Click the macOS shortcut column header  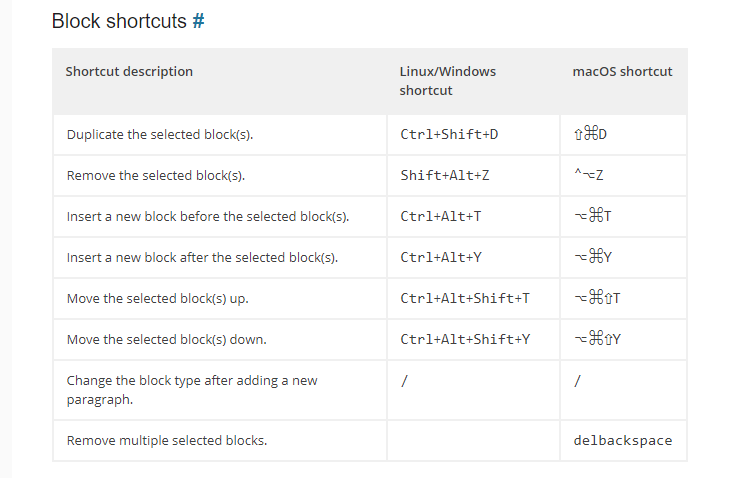(x=622, y=71)
